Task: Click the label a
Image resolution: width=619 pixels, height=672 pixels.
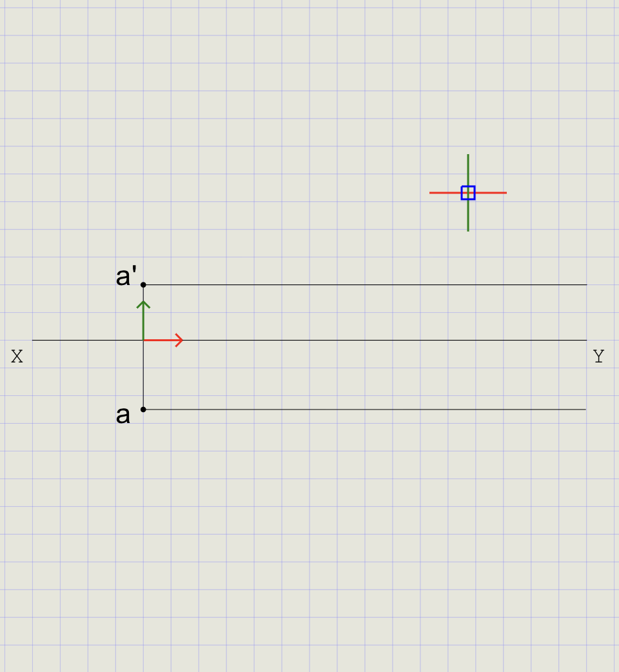Action: tap(123, 415)
